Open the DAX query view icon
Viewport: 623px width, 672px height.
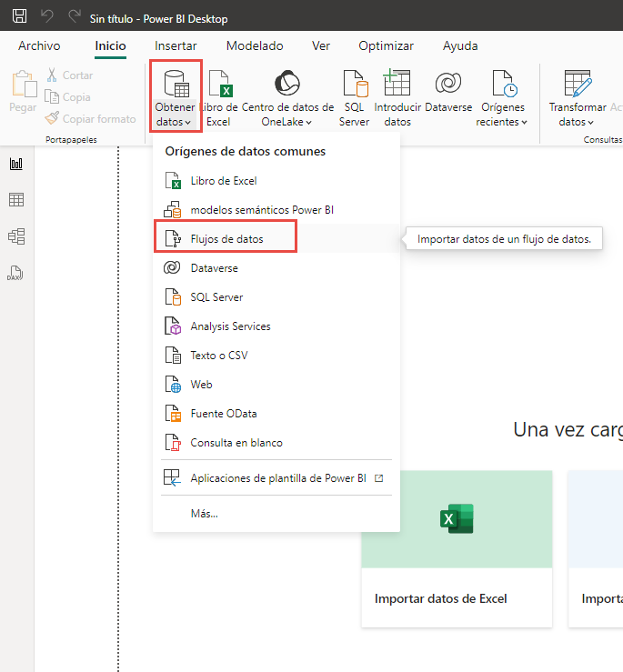[x=15, y=273]
